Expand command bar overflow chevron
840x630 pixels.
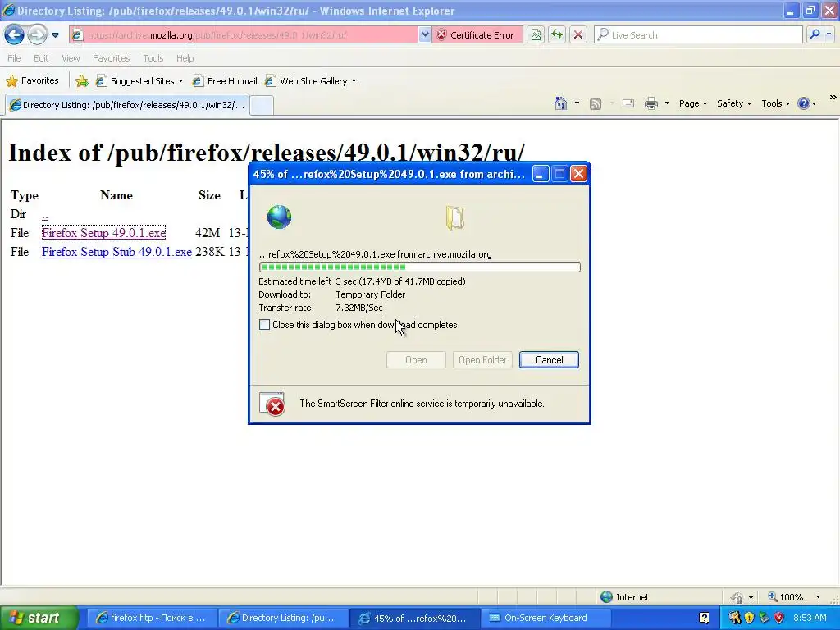tap(833, 98)
